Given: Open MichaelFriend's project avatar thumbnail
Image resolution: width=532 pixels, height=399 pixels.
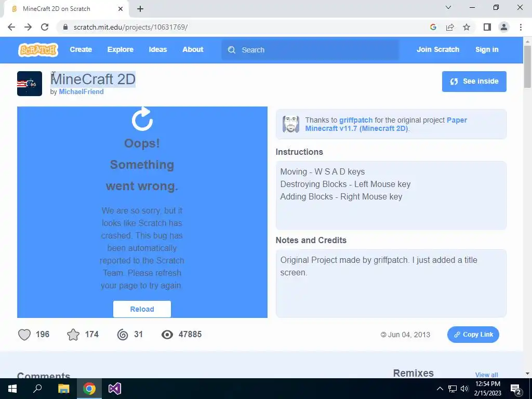Looking at the screenshot, I should pyautogui.click(x=30, y=84).
